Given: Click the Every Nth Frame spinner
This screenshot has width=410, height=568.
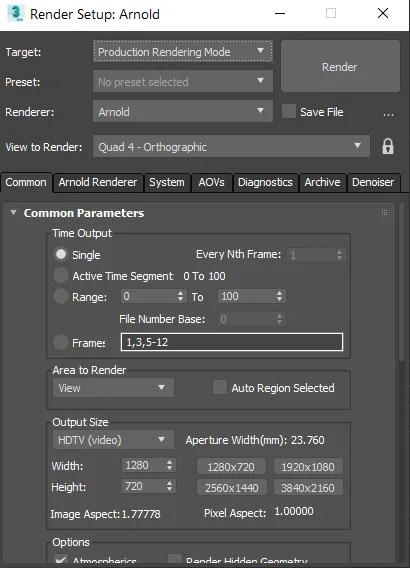Looking at the screenshot, I should 339,255.
